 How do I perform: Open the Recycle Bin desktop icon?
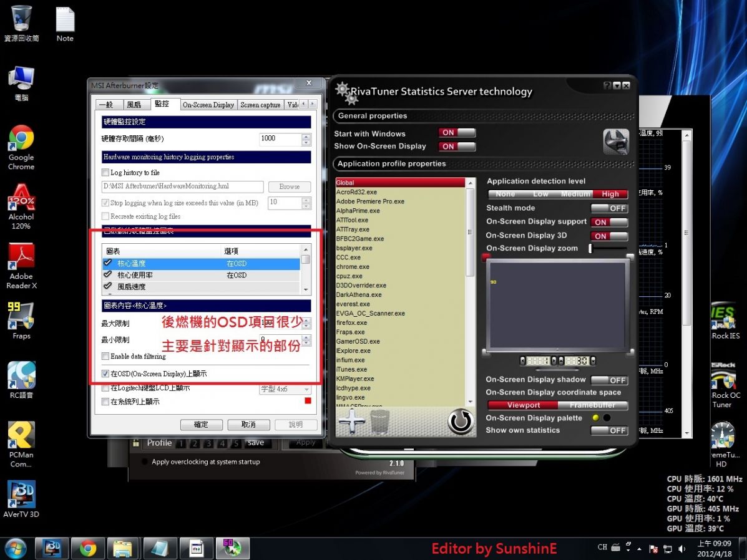pyautogui.click(x=21, y=23)
